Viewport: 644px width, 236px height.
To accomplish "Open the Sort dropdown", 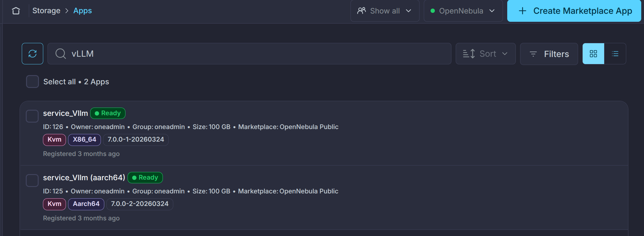I will coord(485,54).
